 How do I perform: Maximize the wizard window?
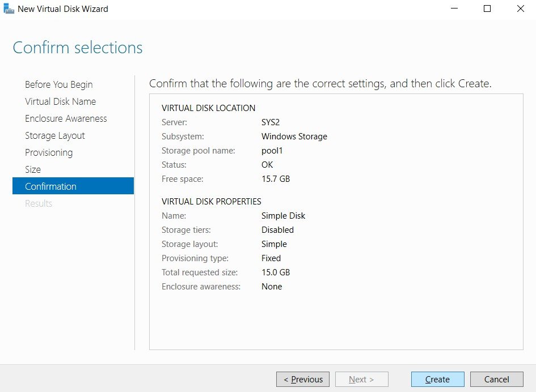pyautogui.click(x=487, y=8)
